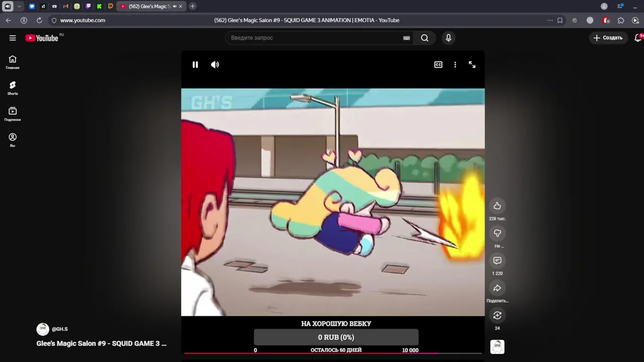The image size is (644, 362).
Task: Click the dimmed planet extension icon
Action: coord(575,20)
